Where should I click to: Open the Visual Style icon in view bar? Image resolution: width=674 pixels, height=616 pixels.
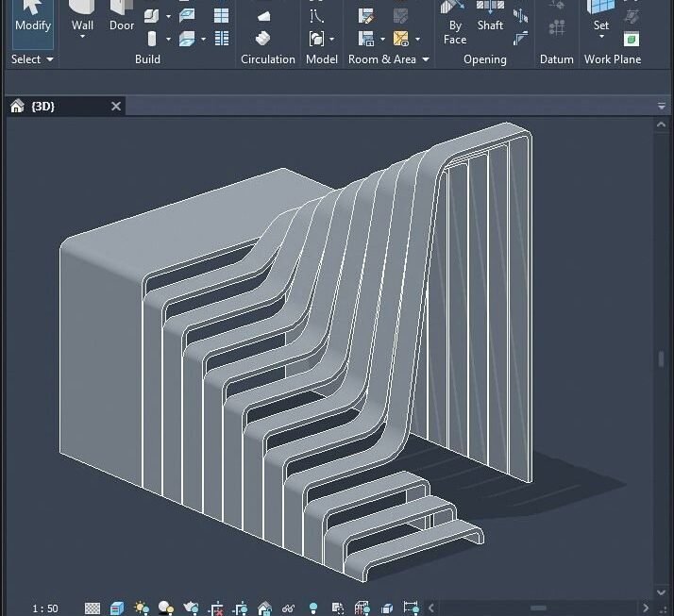117,608
